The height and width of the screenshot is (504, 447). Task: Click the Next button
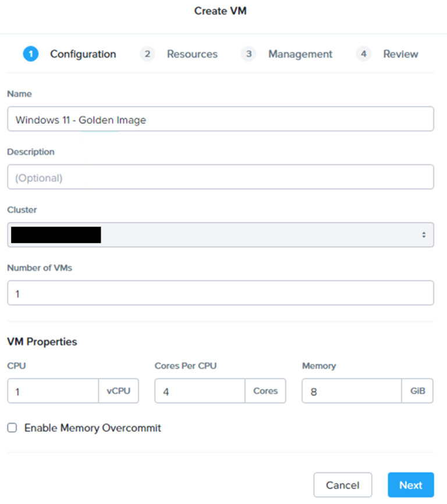coord(411,485)
